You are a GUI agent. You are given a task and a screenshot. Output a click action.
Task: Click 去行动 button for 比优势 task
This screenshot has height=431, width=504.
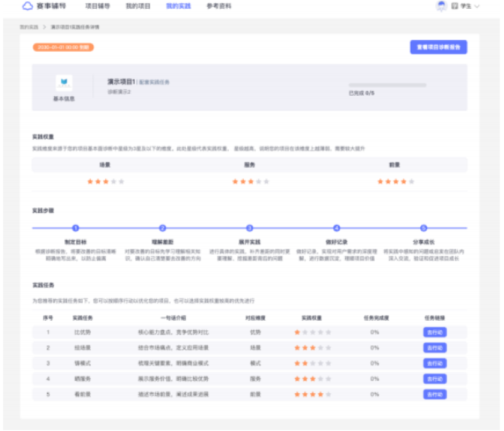[435, 332]
